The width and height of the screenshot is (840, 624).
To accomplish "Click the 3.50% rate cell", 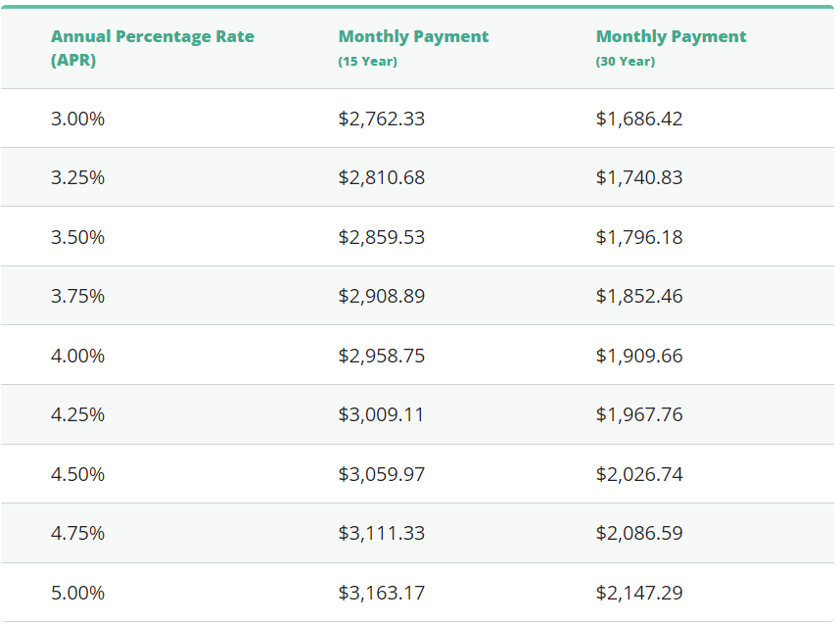I will pos(77,237).
